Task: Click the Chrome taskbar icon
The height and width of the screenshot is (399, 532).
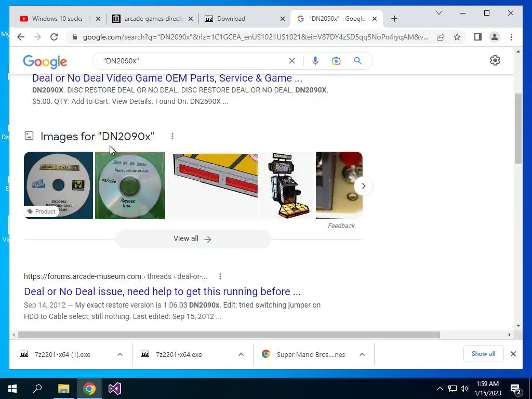Action: click(x=89, y=389)
